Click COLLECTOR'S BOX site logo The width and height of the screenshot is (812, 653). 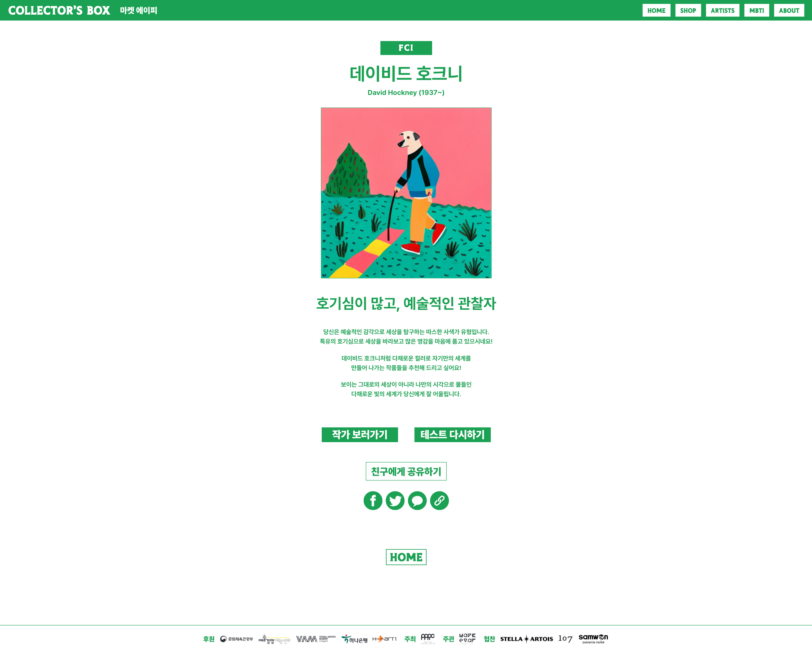coord(59,11)
